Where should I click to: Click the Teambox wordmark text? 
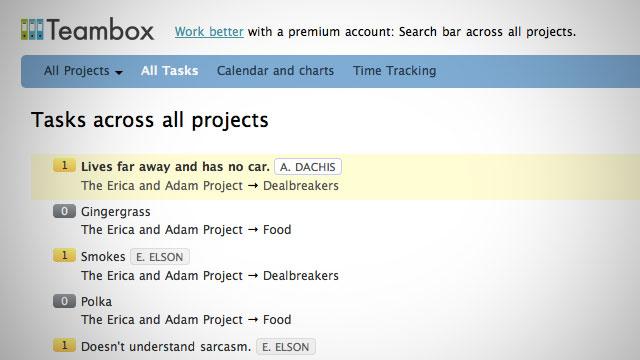(x=100, y=29)
